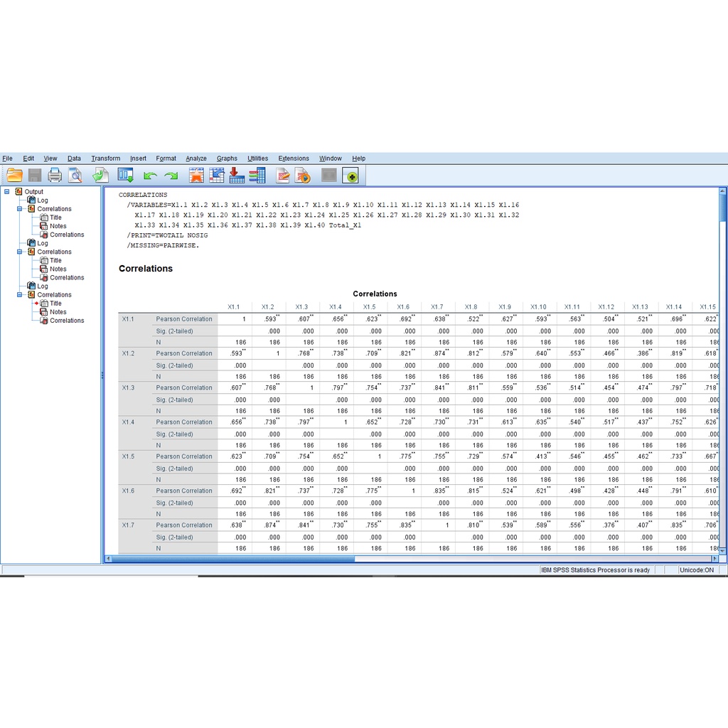Click the Print icon in toolbar

coord(55,175)
